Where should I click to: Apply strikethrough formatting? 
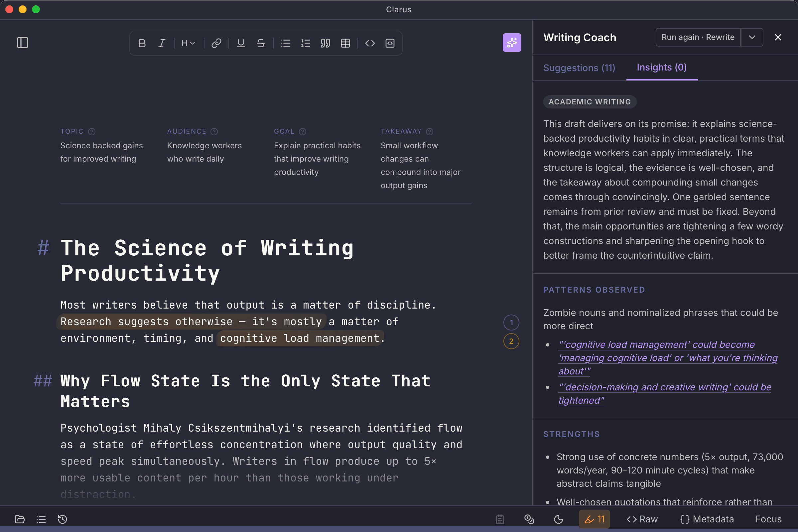261,43
